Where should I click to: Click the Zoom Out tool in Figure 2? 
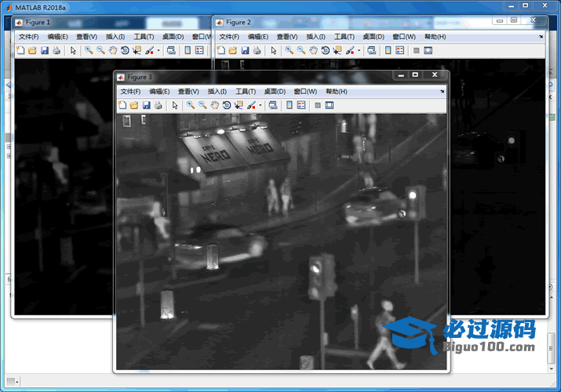[x=301, y=50]
